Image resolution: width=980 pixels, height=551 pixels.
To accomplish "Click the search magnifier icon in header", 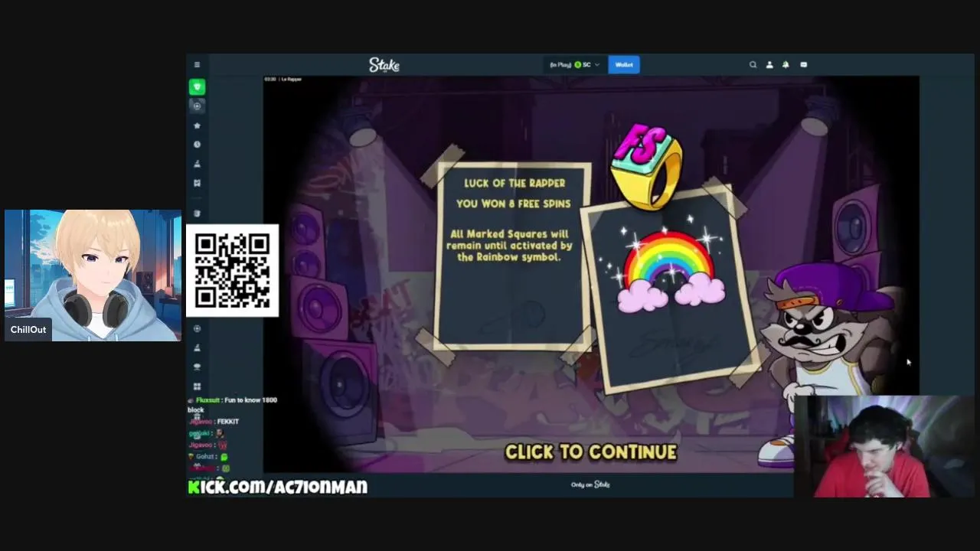I will point(753,65).
